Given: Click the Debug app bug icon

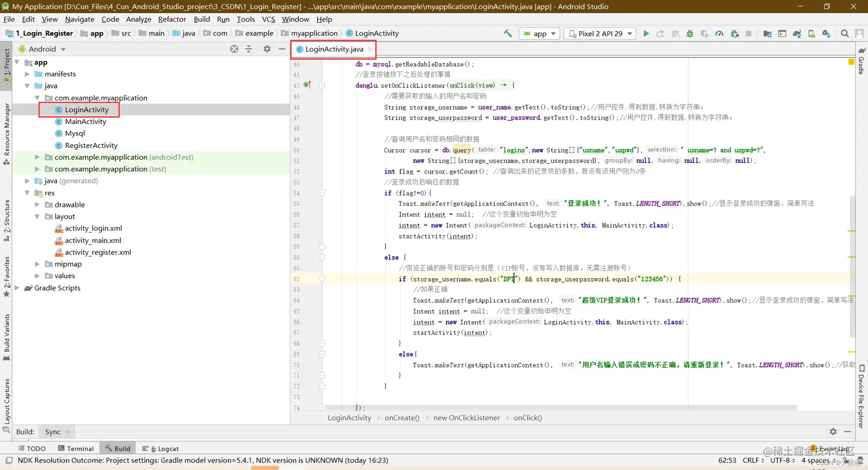Looking at the screenshot, I should (690, 33).
